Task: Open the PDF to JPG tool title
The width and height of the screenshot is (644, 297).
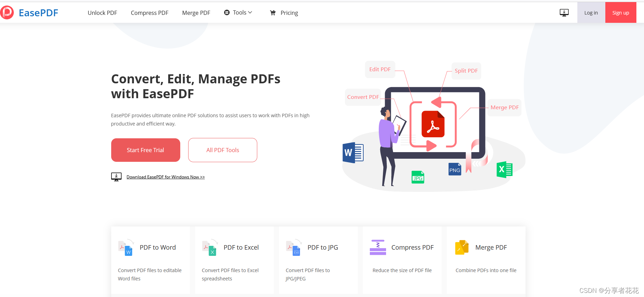Action: 323,248
